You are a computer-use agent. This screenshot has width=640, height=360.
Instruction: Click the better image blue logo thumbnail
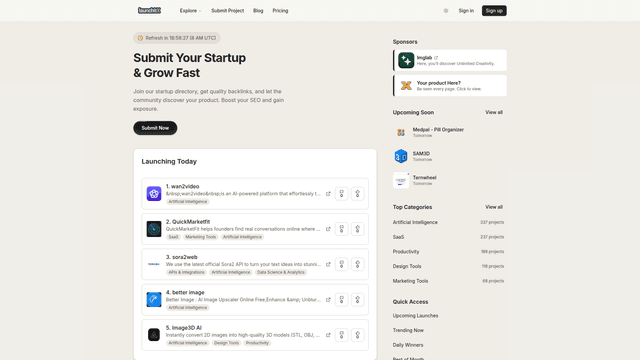coord(154,300)
